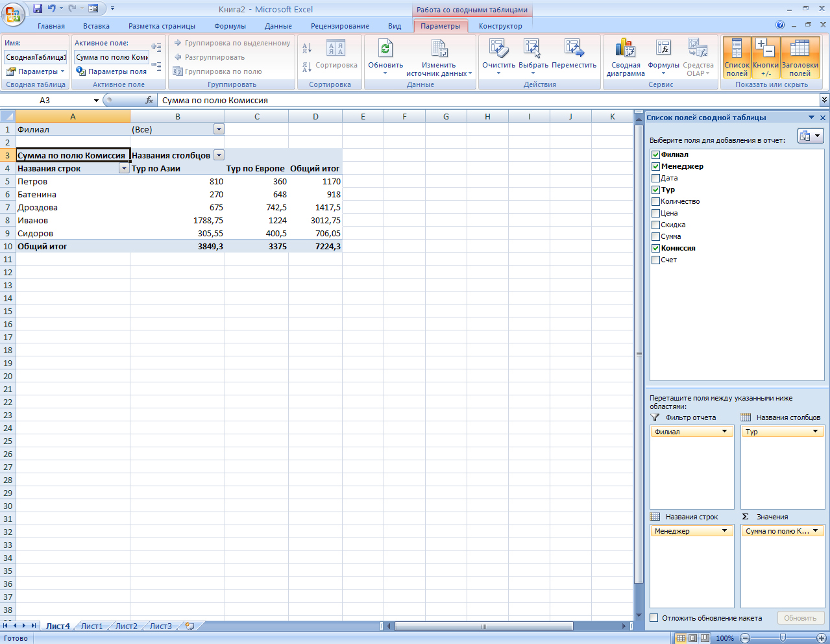Save the workbook with the floppy icon
The width and height of the screenshot is (830, 644).
(38, 8)
